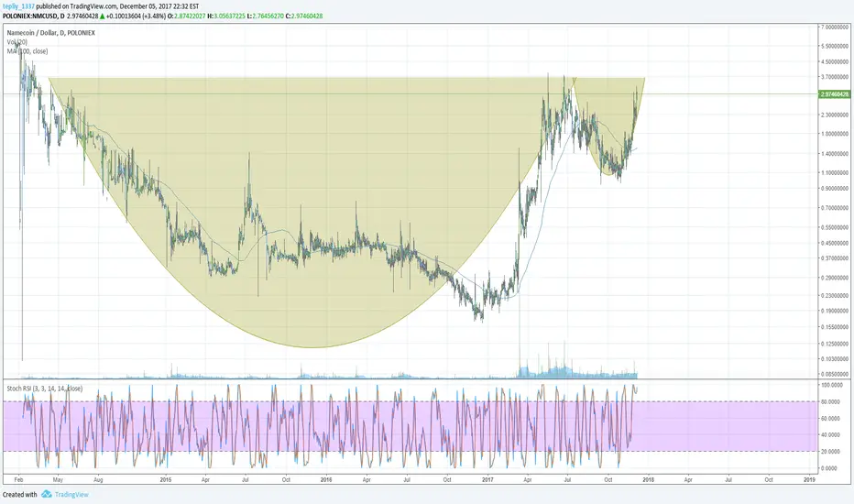Click the 100.0000 Stoch RSI axis label
The height and width of the screenshot is (504, 854).
point(832,385)
